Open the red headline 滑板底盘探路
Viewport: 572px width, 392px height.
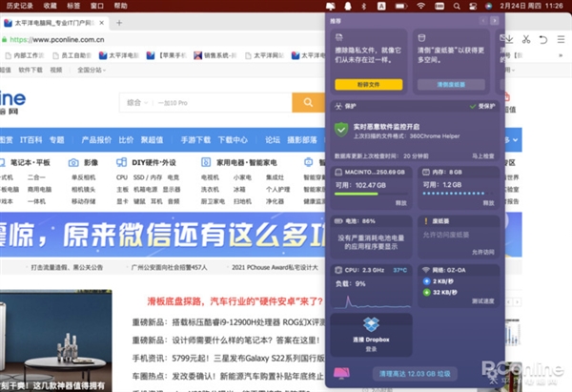235,301
